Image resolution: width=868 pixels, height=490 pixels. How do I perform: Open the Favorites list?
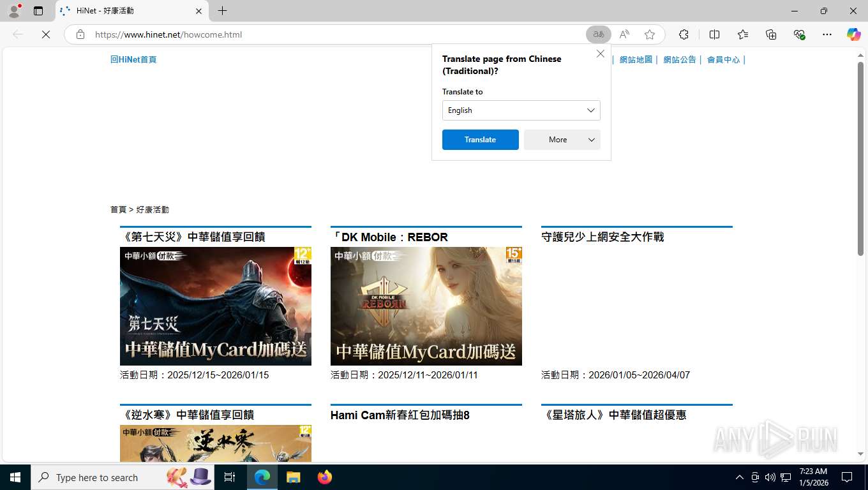click(x=743, y=34)
